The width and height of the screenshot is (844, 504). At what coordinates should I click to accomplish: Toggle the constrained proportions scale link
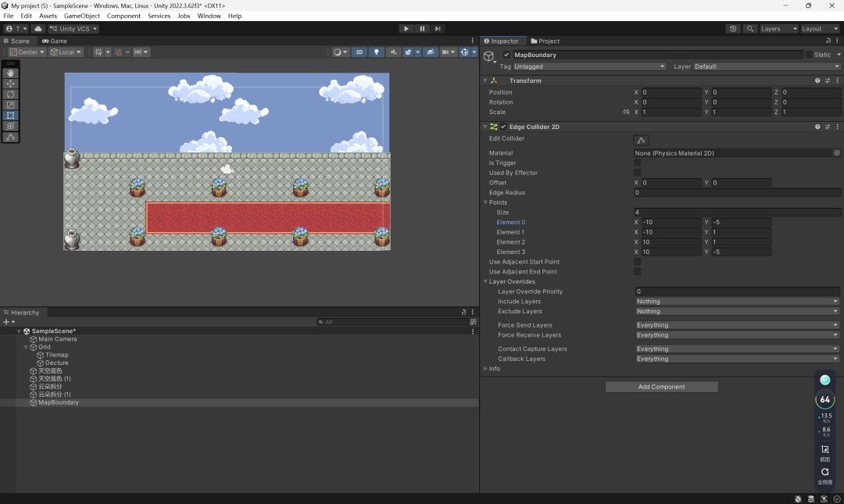626,112
